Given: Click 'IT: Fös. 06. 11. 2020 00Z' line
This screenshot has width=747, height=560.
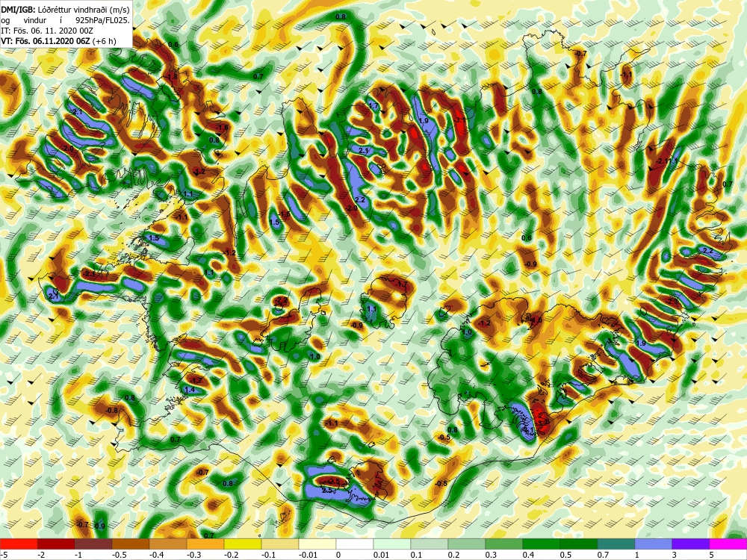Looking at the screenshot, I should pos(47,31).
